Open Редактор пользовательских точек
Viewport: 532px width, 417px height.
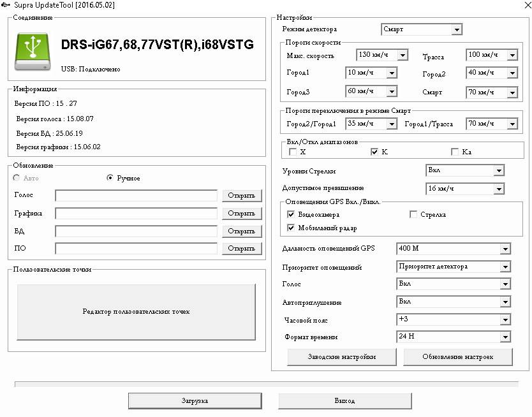point(136,312)
